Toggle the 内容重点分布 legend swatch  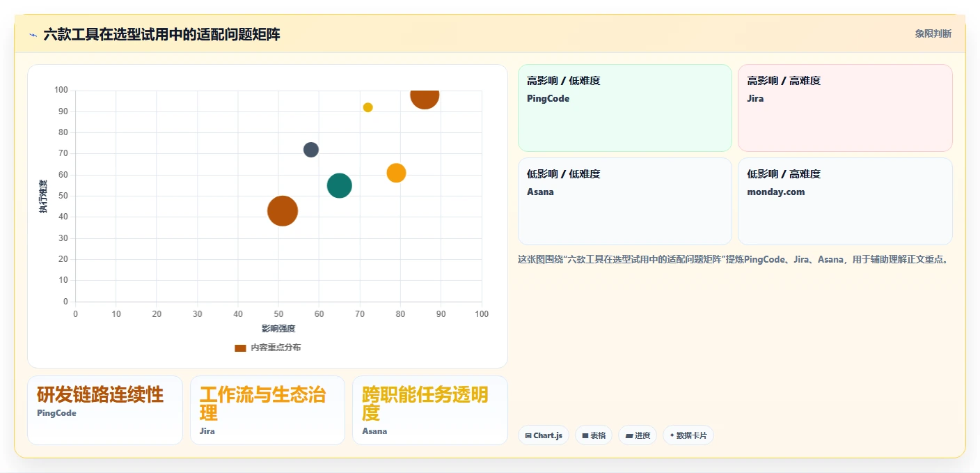tap(240, 348)
